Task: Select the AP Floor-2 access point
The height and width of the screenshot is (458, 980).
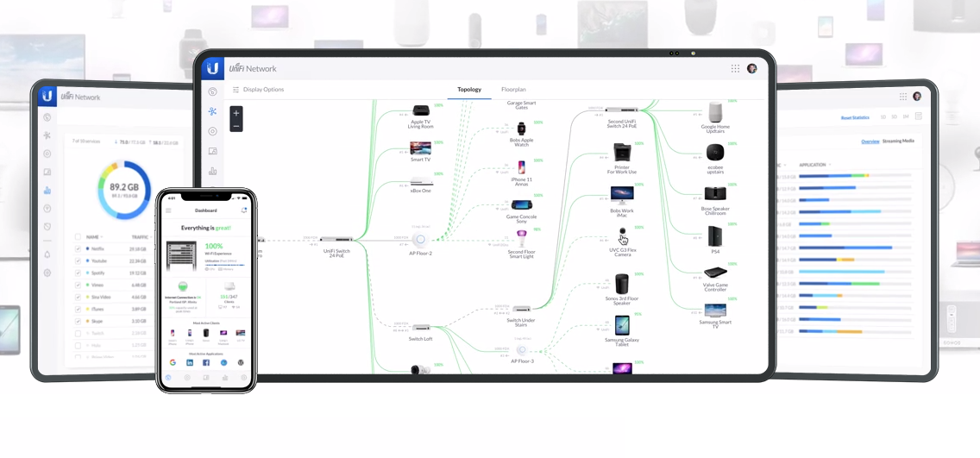Action: pyautogui.click(x=421, y=244)
